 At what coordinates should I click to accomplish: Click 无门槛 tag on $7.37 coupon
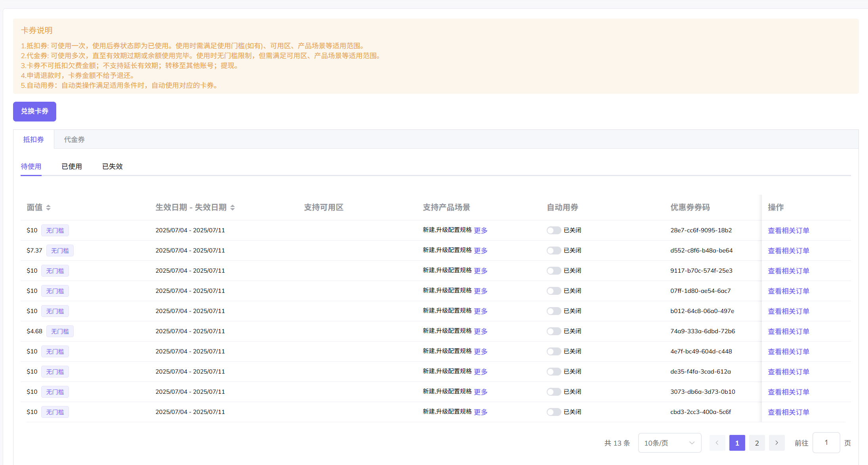coord(60,251)
